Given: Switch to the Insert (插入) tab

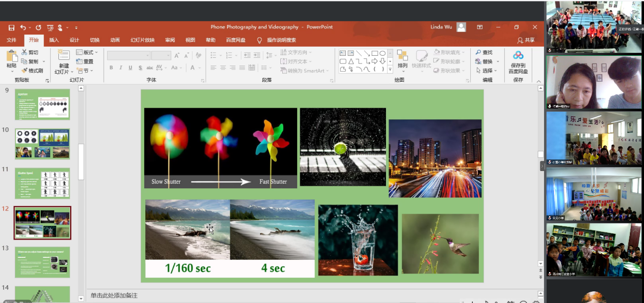Looking at the screenshot, I should [x=54, y=40].
